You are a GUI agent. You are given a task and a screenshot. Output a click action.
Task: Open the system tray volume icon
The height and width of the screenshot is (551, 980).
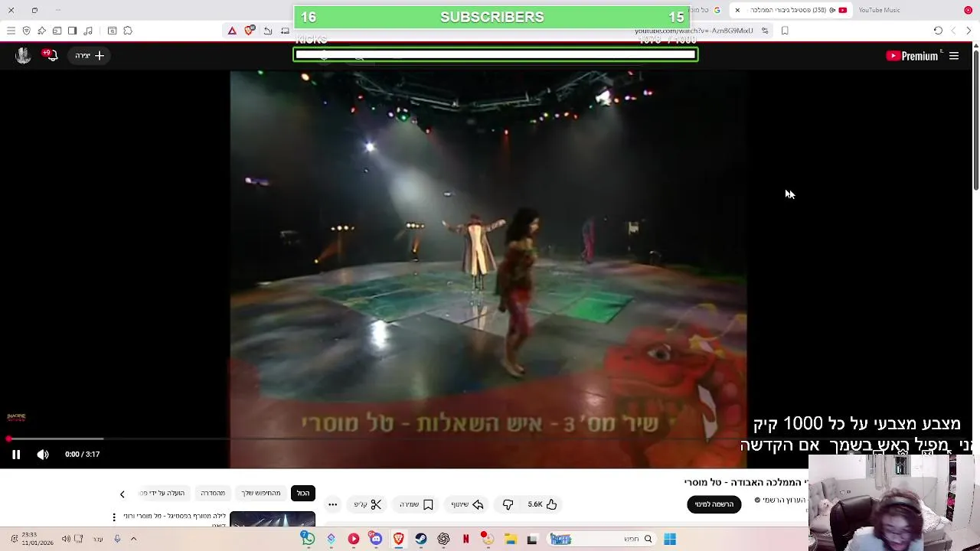pos(66,539)
